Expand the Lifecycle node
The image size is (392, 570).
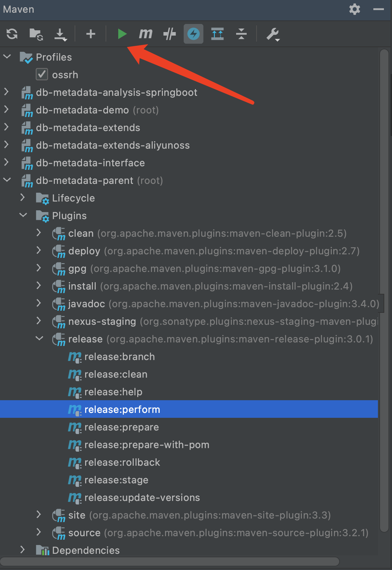click(23, 197)
